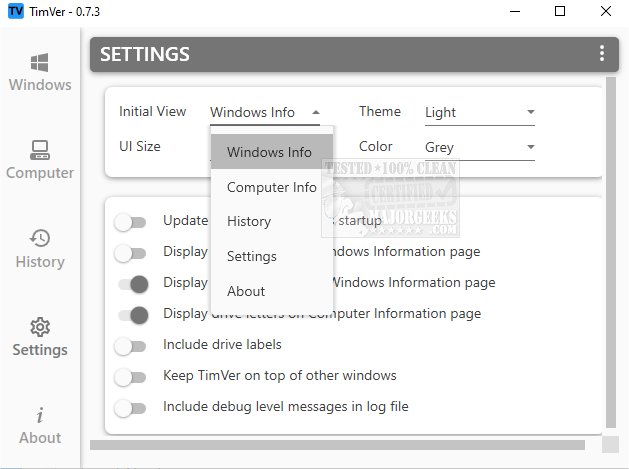This screenshot has height=469, width=629.
Task: Pick About from the dropdown list
Action: pyautogui.click(x=246, y=291)
